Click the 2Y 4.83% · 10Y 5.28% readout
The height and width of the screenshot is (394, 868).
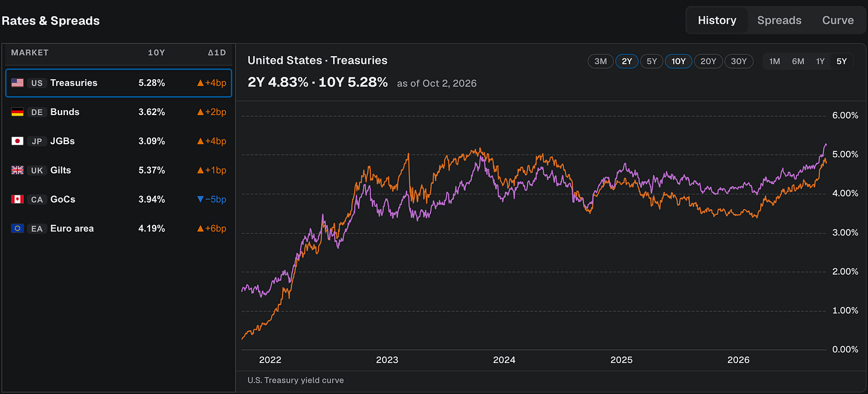point(318,82)
